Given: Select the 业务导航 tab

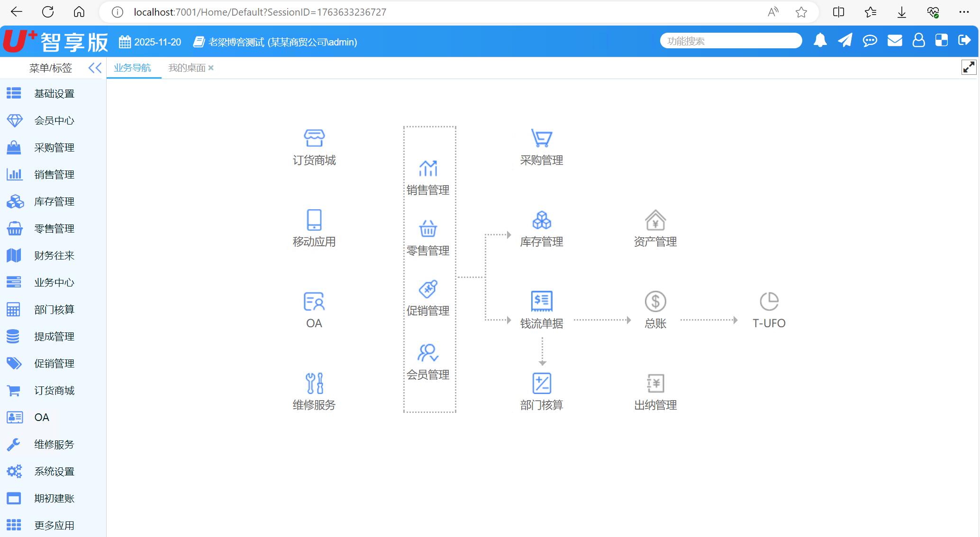Looking at the screenshot, I should coord(132,68).
